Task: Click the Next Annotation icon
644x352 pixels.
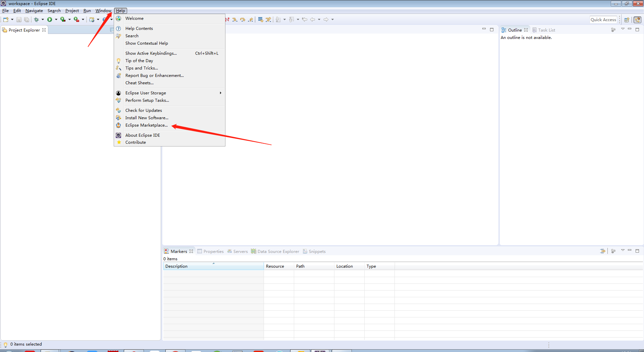Action: pos(278,19)
